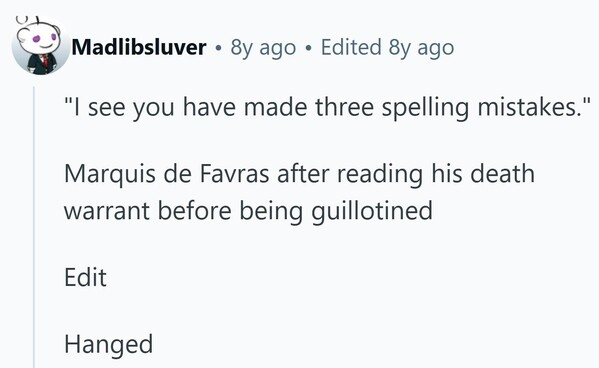The image size is (599, 368).
Task: Click the word "spelling" in the quote
Action: click(x=425, y=108)
